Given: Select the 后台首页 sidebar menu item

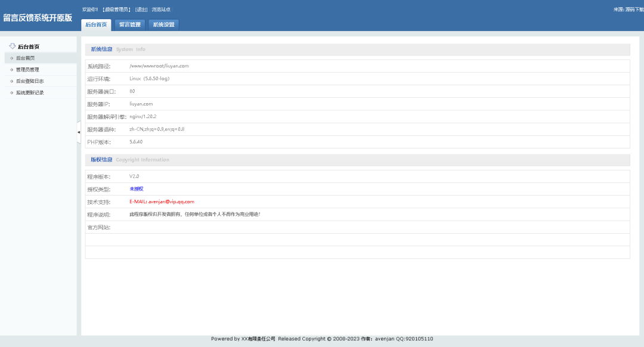Looking at the screenshot, I should coord(25,58).
